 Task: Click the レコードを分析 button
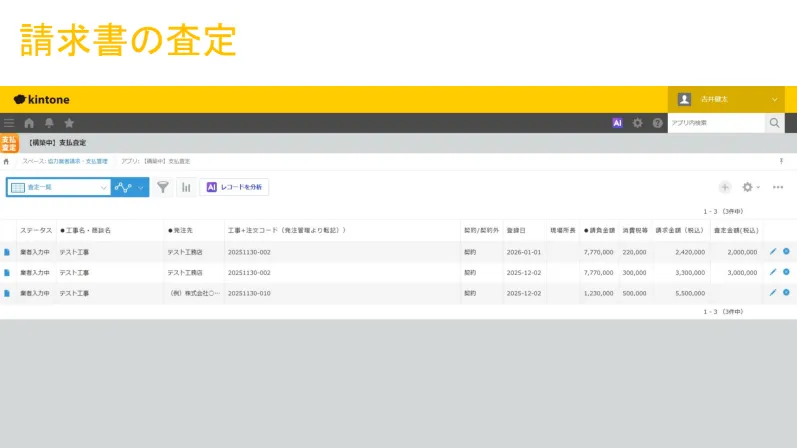coord(235,187)
